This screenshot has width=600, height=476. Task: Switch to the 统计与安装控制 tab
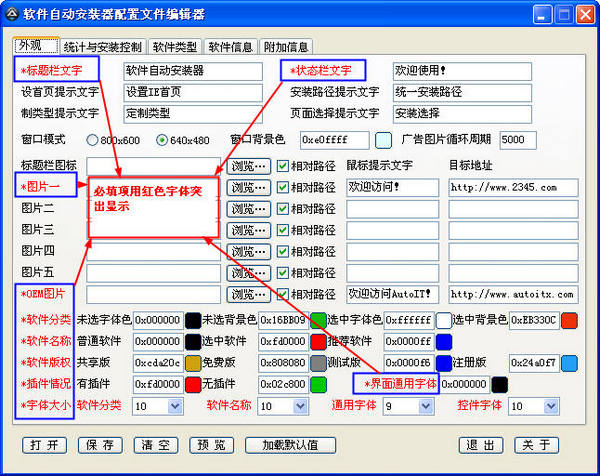(x=103, y=47)
